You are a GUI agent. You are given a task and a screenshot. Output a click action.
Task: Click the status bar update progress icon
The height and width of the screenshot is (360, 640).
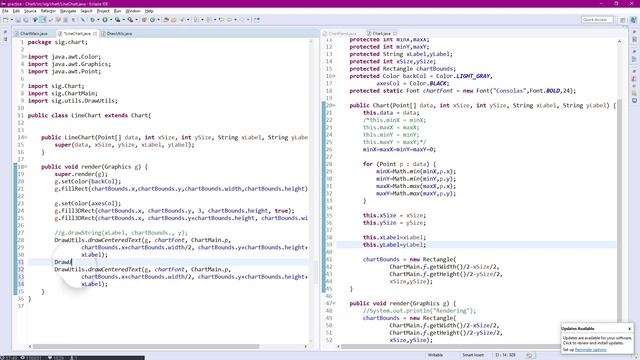(529, 355)
